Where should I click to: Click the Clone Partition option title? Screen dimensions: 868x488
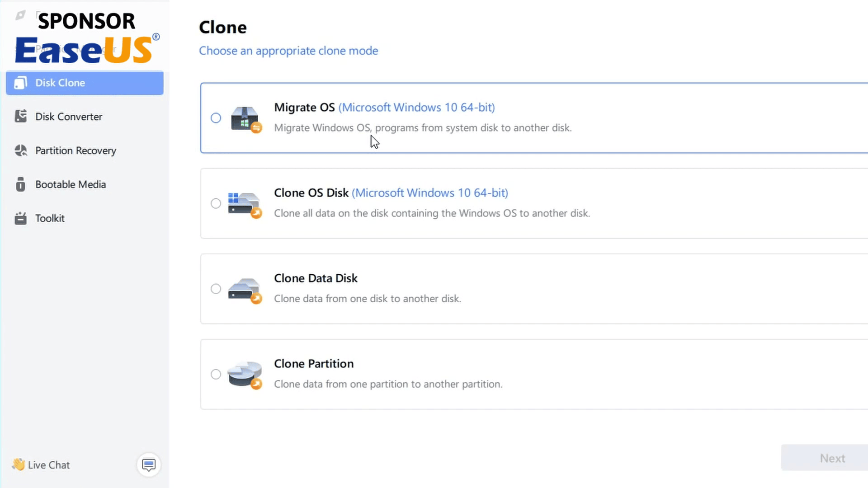pyautogui.click(x=314, y=364)
